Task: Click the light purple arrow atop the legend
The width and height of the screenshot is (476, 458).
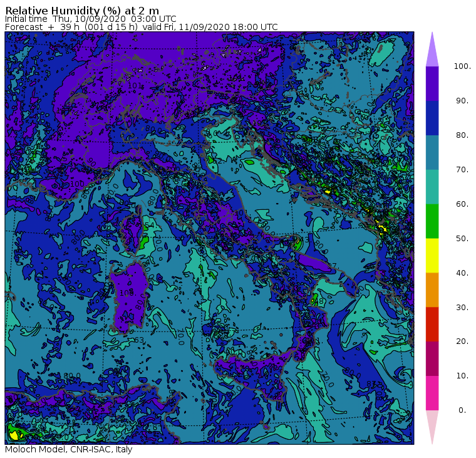Action: pos(432,51)
